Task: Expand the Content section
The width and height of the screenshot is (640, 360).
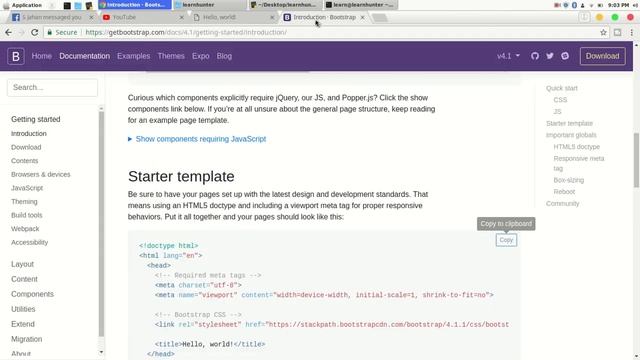Action: point(24,279)
